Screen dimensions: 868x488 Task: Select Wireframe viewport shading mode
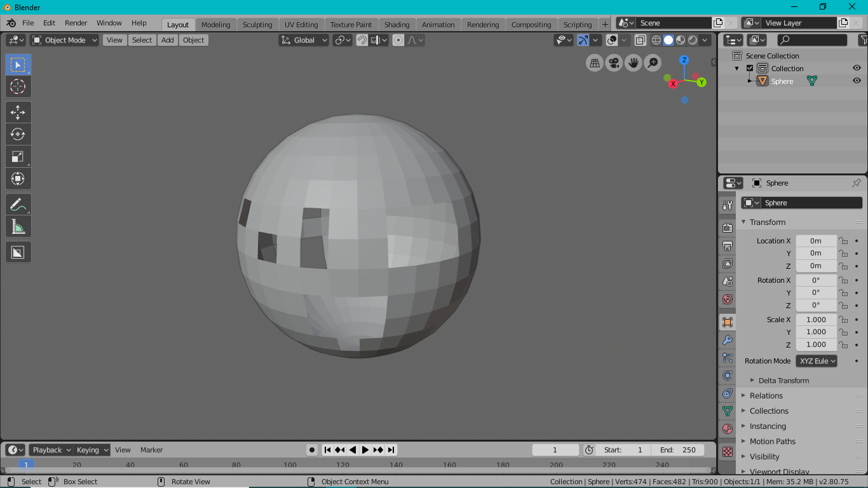[656, 40]
